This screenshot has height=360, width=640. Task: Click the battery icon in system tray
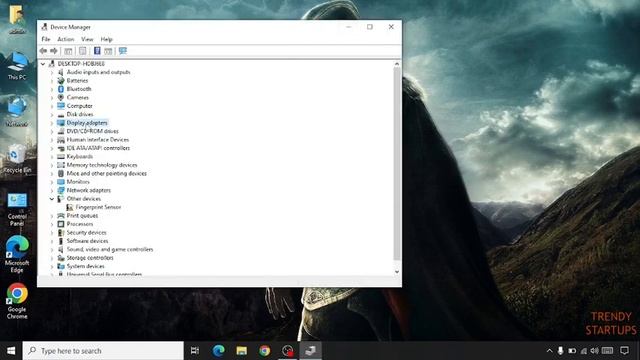tap(572, 351)
